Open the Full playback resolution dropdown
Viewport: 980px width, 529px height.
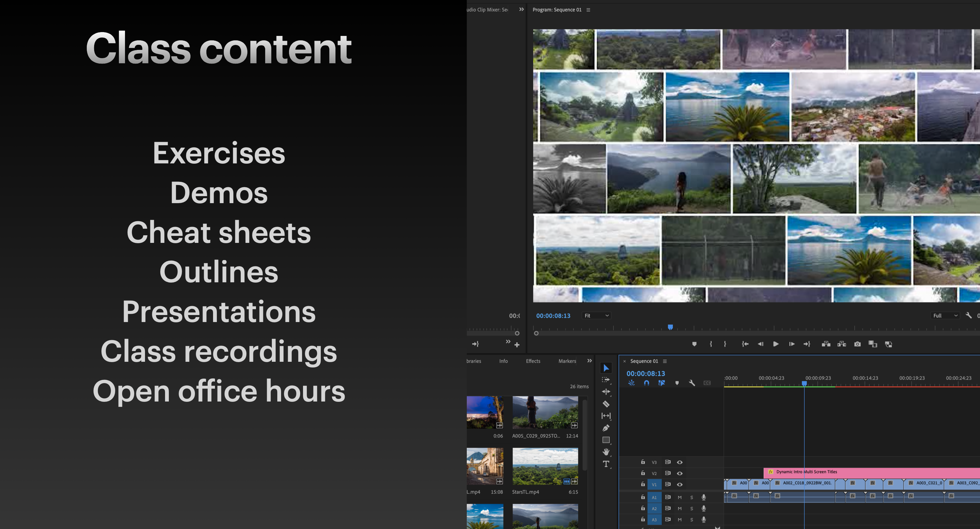(945, 316)
